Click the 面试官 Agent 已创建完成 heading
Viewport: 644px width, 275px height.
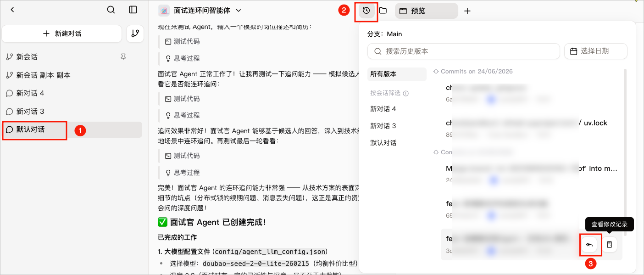point(212,222)
